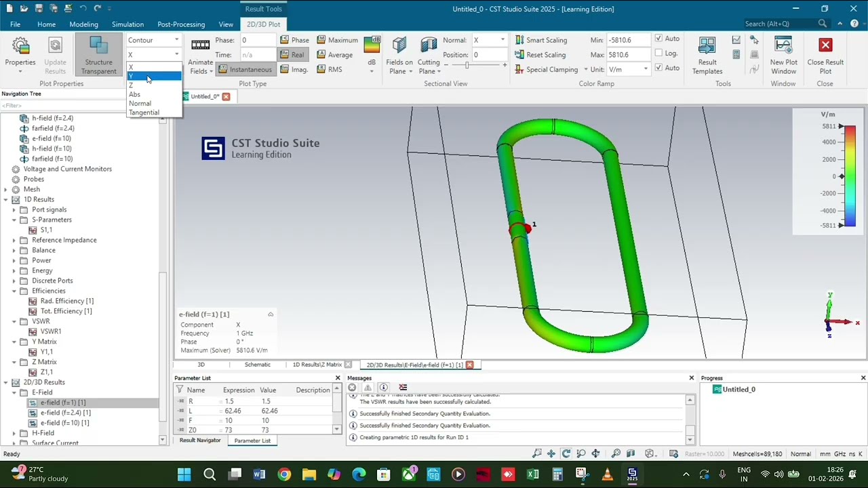Select Phase plot type
This screenshot has height=488, width=868.
[x=295, y=40]
